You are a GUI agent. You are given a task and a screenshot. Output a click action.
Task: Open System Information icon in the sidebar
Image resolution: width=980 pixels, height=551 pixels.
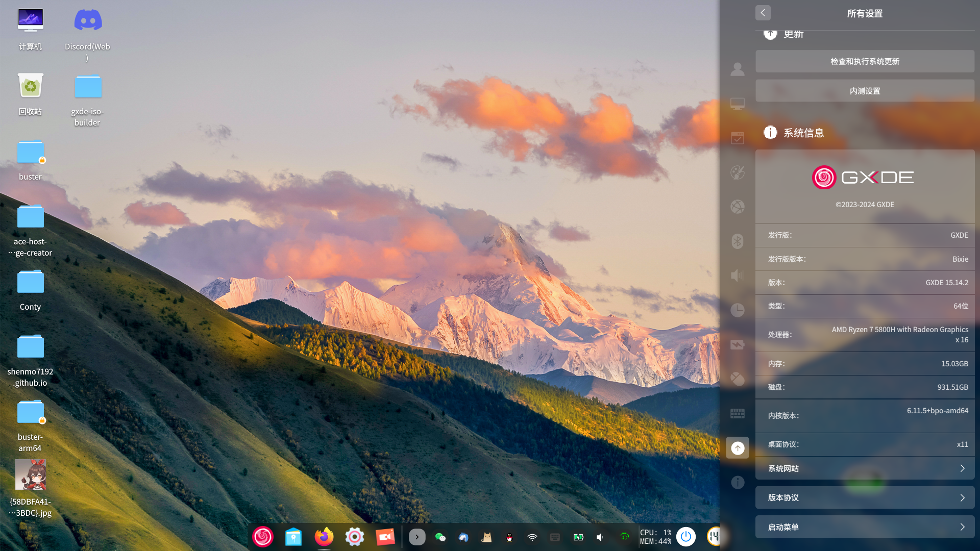(738, 482)
